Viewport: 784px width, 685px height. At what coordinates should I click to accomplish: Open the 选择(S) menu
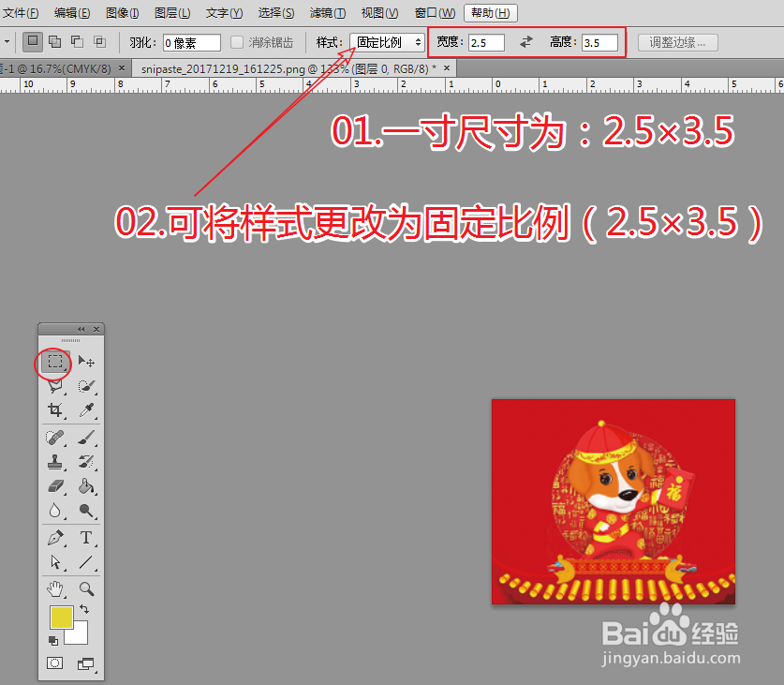tap(276, 13)
